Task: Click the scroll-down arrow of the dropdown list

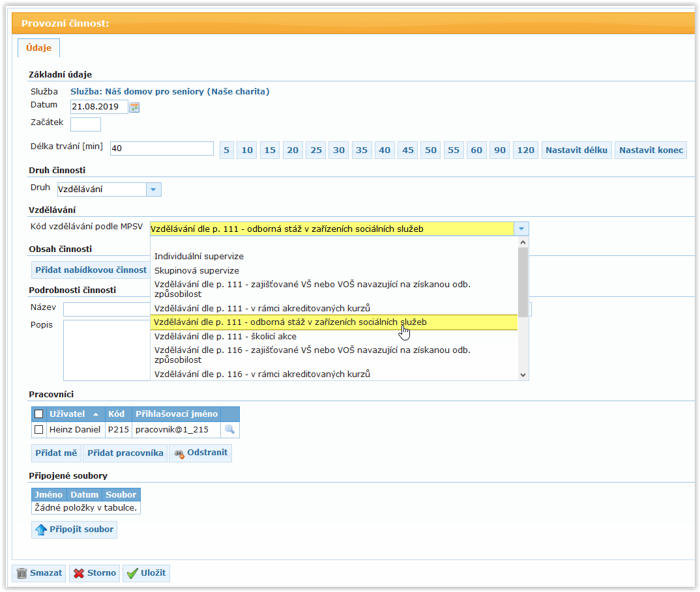Action: click(x=523, y=375)
